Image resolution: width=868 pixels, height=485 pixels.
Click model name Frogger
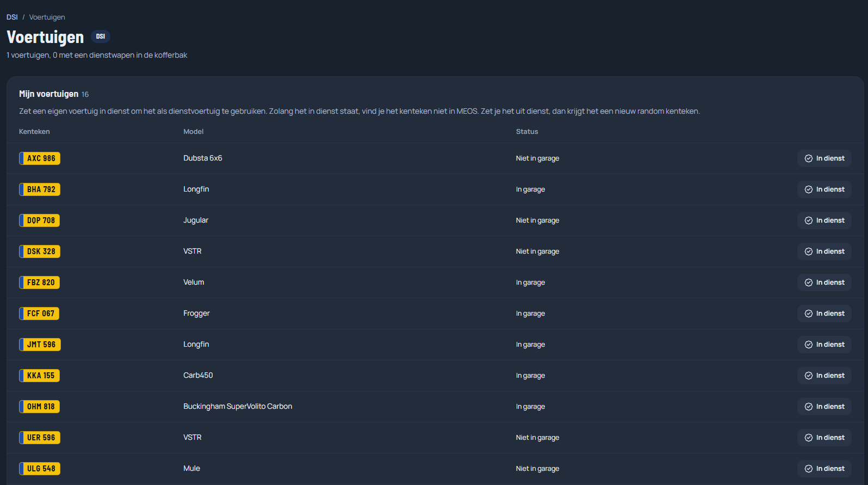tap(196, 314)
